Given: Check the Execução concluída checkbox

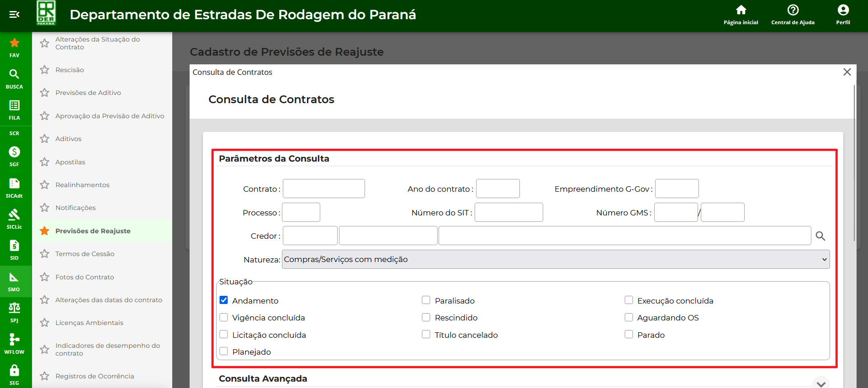Looking at the screenshot, I should click(629, 300).
